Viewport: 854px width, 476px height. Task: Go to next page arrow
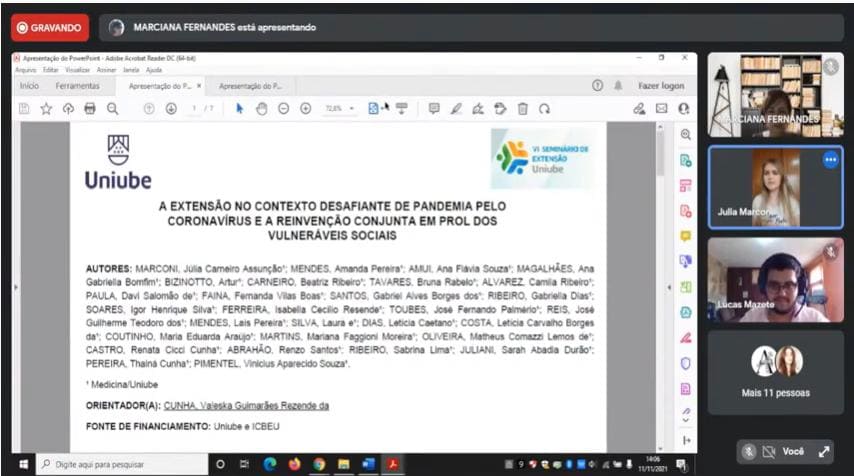[x=171, y=109]
